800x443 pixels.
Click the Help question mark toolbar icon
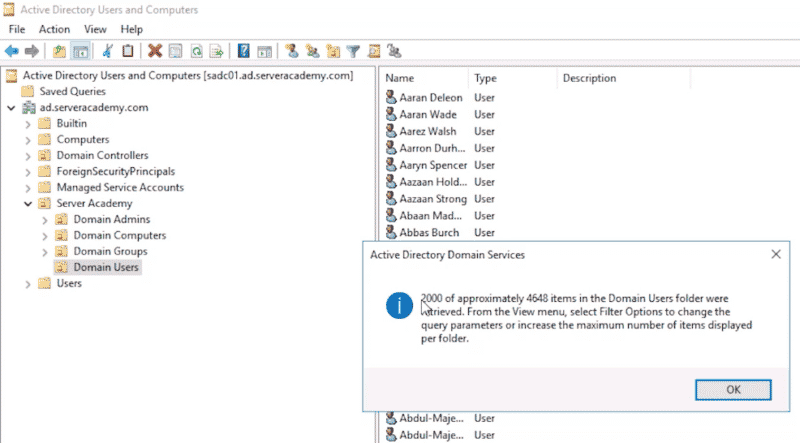tap(243, 51)
